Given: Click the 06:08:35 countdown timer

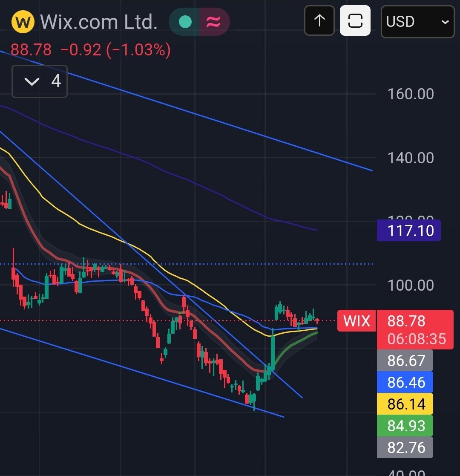Looking at the screenshot, I should point(417,338).
